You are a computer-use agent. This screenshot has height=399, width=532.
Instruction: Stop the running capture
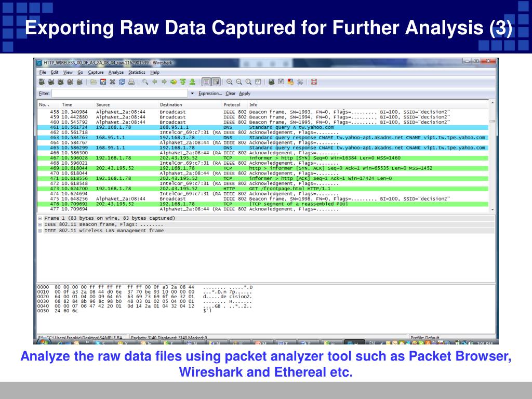pyautogui.click(x=70, y=82)
